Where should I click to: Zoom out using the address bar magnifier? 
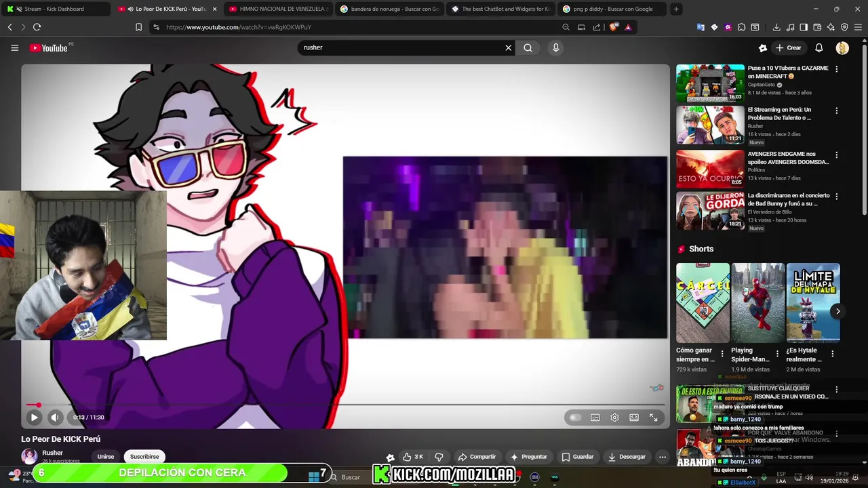[566, 27]
